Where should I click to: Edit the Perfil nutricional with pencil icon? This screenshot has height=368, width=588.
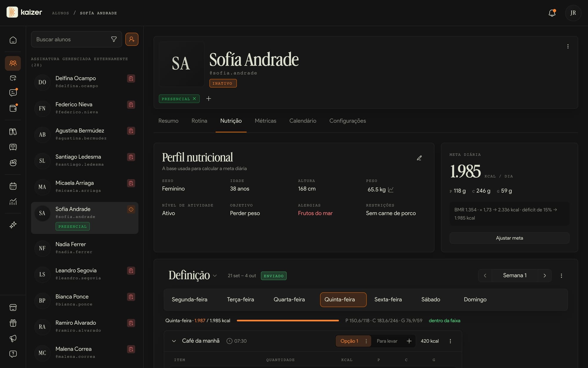419,158
